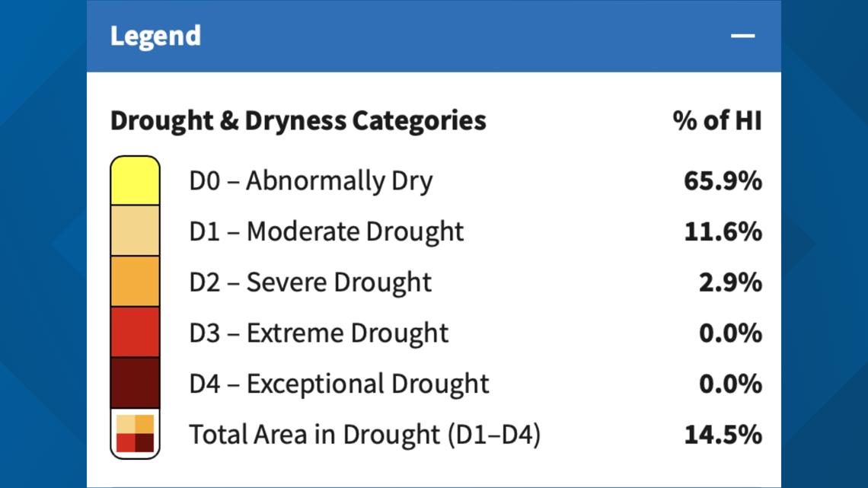Click the 14.5% total drought value
Screen dimensions: 868x488
[x=723, y=435]
